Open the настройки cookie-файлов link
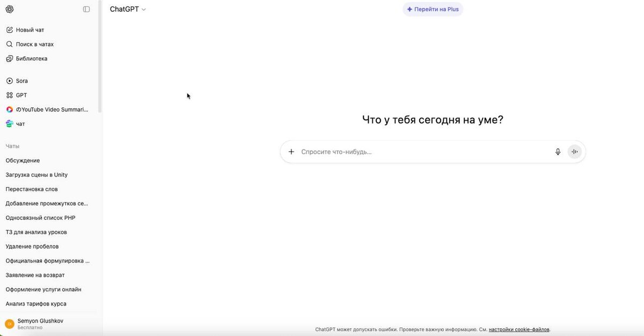The image size is (644, 336). pos(519,330)
